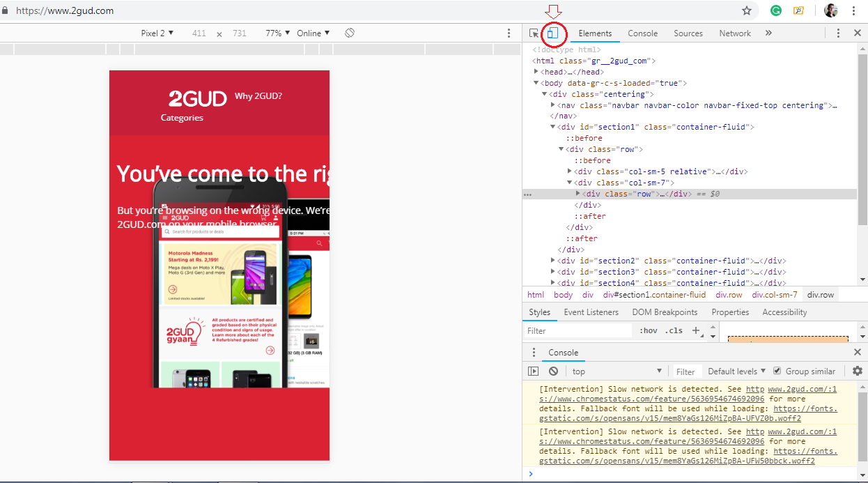Open the drawer three-dot menu beside Console
Viewport: 868px width, 483px height.
(x=534, y=352)
